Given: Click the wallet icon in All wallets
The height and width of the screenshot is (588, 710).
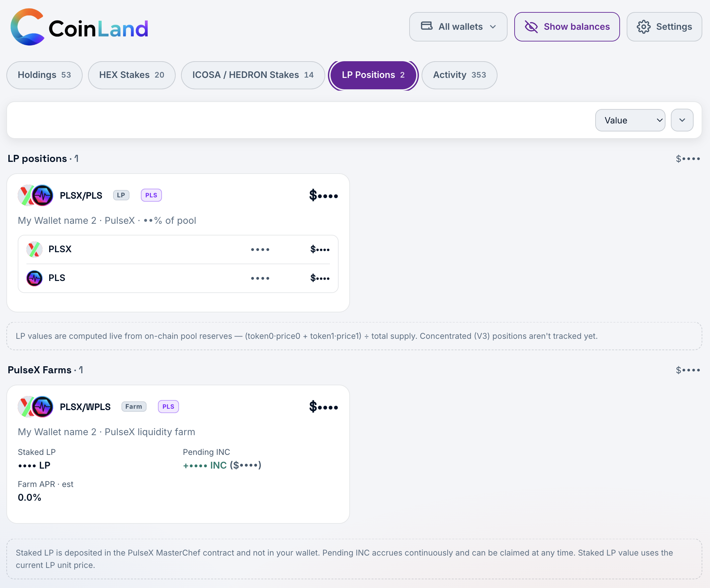Looking at the screenshot, I should [426, 26].
